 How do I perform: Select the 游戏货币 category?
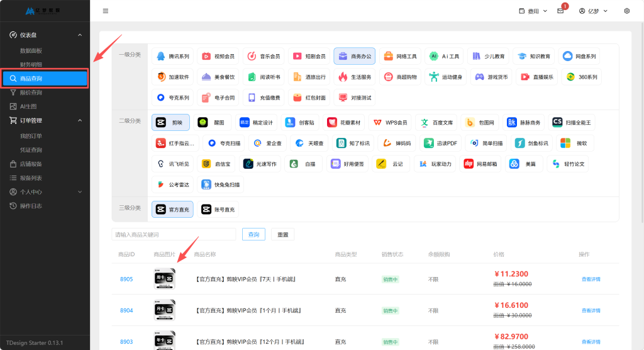(x=491, y=77)
